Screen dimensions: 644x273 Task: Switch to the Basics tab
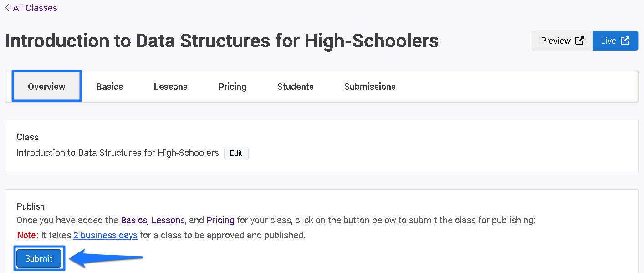pyautogui.click(x=110, y=87)
